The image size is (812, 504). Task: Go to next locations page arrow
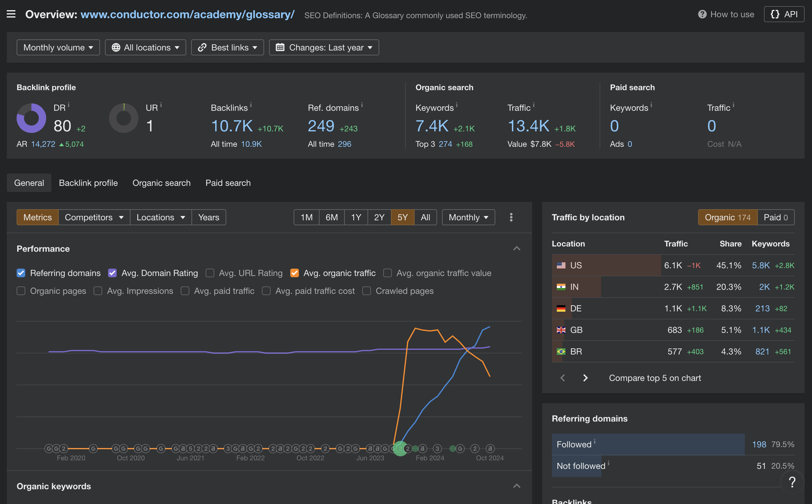pyautogui.click(x=585, y=378)
